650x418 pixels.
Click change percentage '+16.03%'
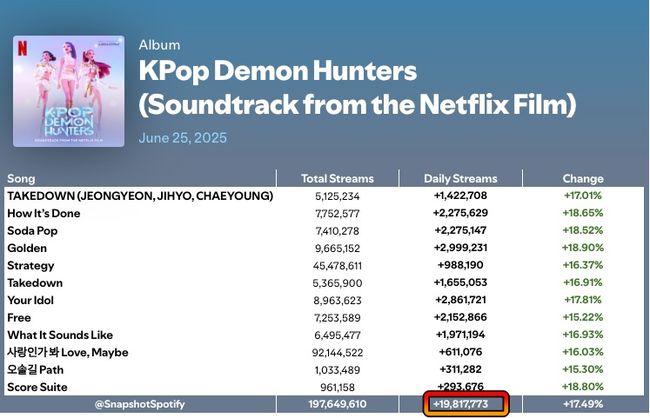point(583,352)
